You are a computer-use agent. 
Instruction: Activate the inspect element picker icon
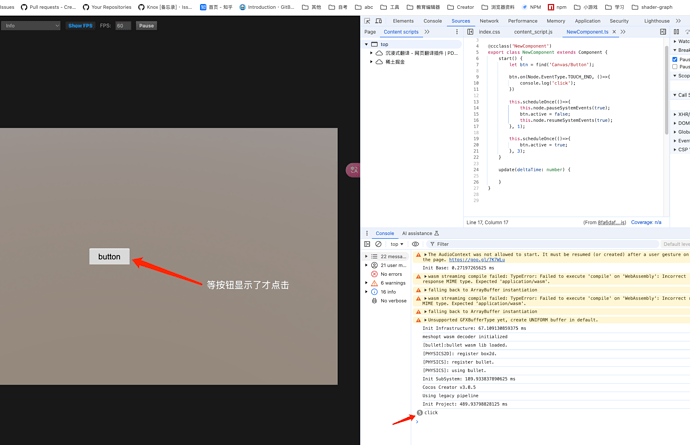click(x=367, y=21)
